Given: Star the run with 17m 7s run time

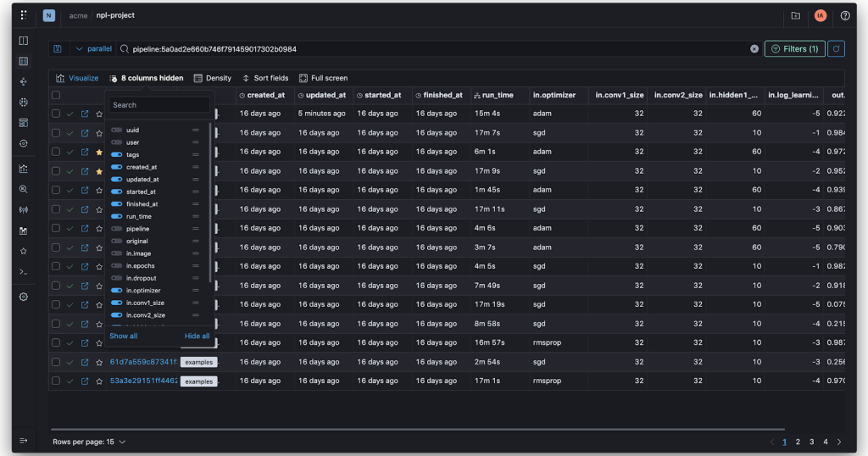Looking at the screenshot, I should [99, 133].
